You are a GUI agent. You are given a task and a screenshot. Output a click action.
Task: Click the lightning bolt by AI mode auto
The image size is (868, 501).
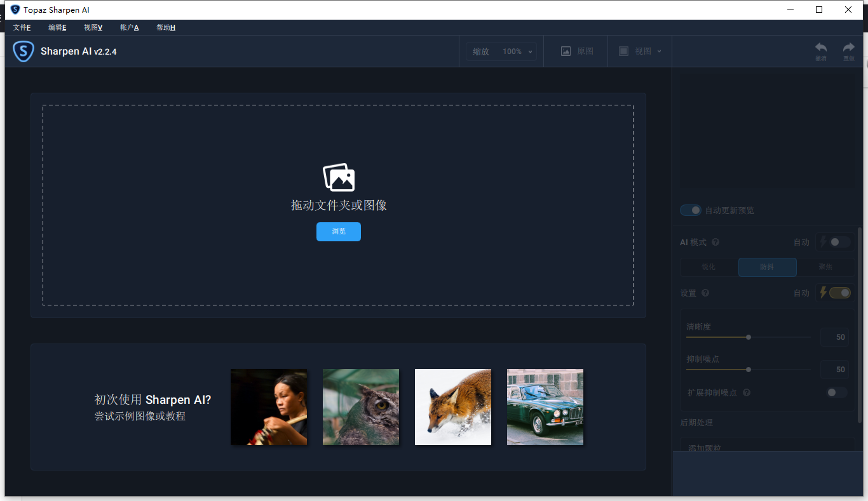pos(824,242)
